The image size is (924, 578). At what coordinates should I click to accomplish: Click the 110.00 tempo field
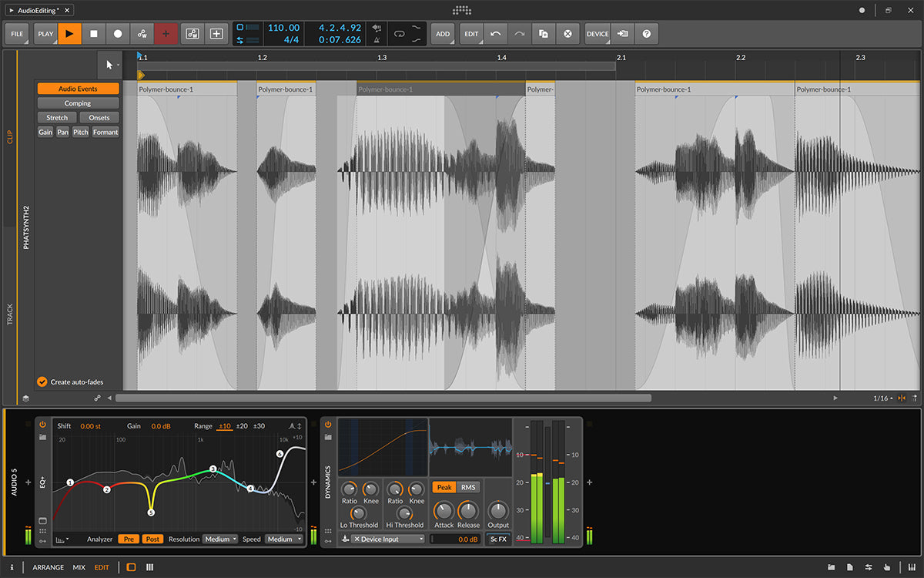click(x=283, y=28)
